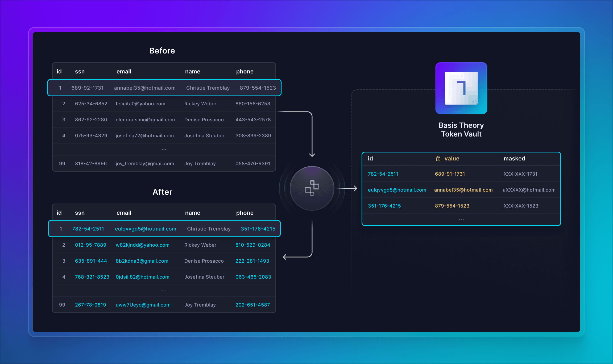Click the 'Before' heading
The width and height of the screenshot is (613, 364).
(162, 51)
